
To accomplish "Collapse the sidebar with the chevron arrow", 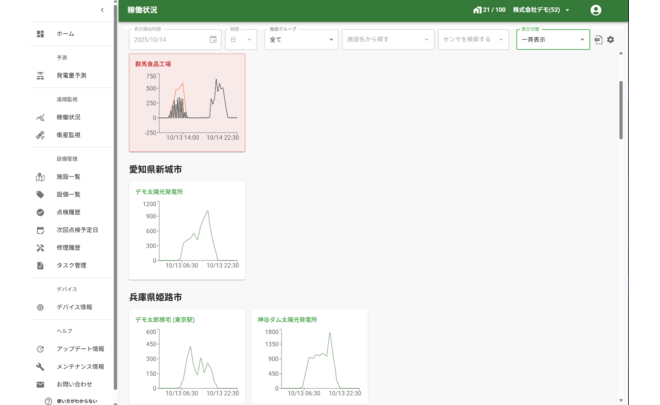I will click(x=102, y=10).
